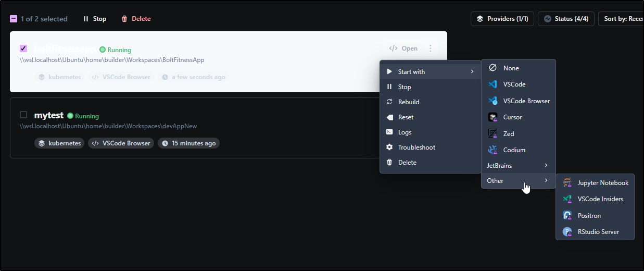Viewport: 644px width, 271px height.
Task: Select the Zed editor icon
Action: click(x=493, y=134)
